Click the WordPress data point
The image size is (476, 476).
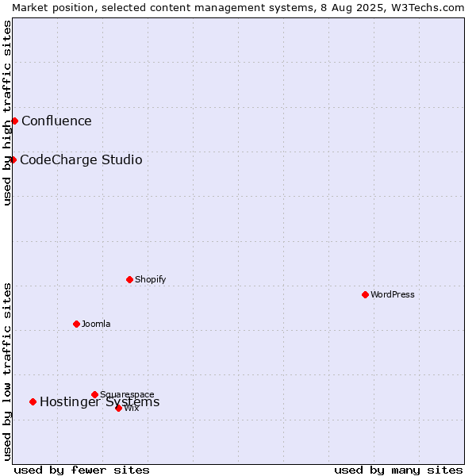click(365, 295)
